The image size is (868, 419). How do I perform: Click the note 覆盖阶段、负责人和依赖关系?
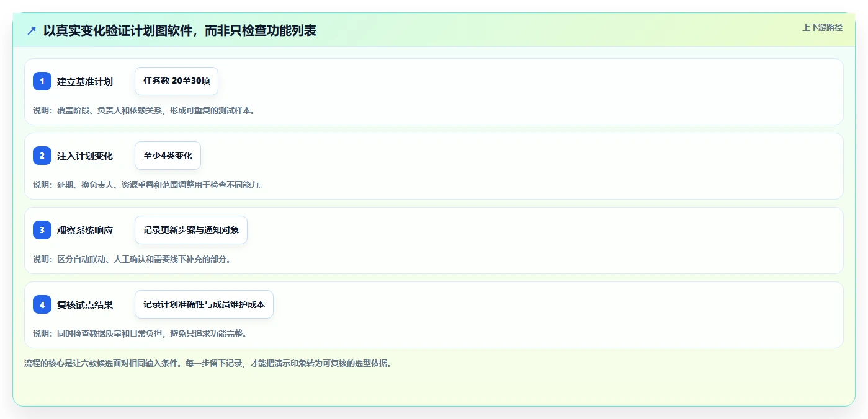point(144,111)
